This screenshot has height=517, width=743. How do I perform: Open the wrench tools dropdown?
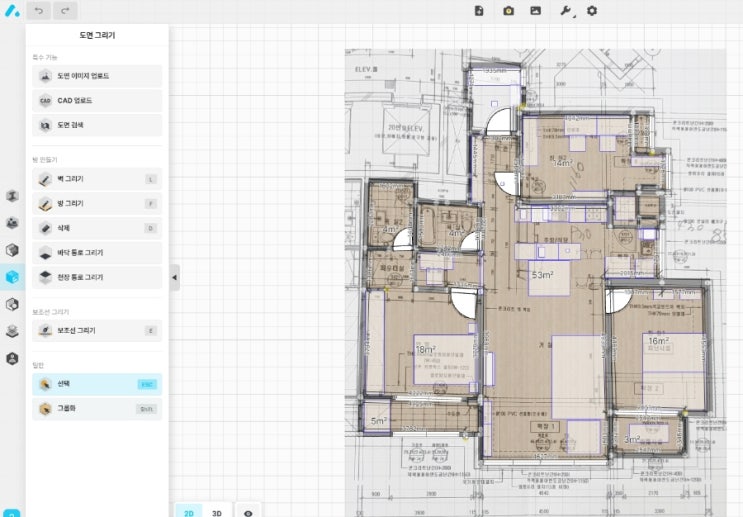565,11
